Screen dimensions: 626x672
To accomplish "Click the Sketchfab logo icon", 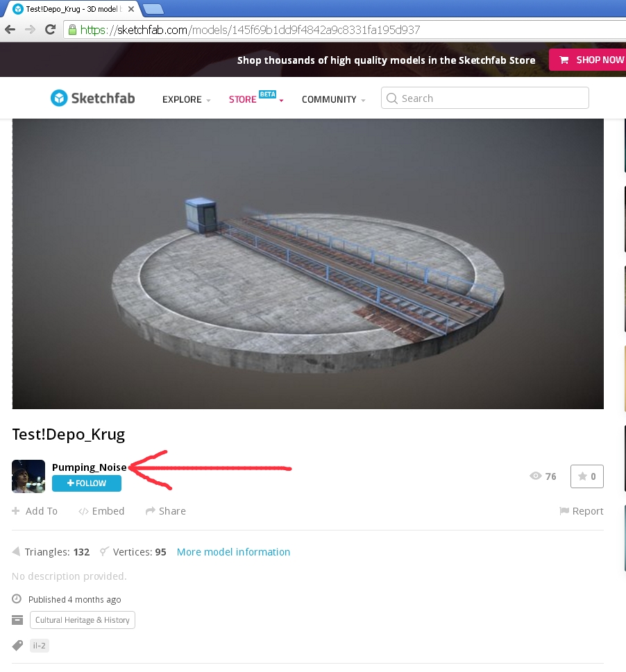I will pyautogui.click(x=59, y=98).
